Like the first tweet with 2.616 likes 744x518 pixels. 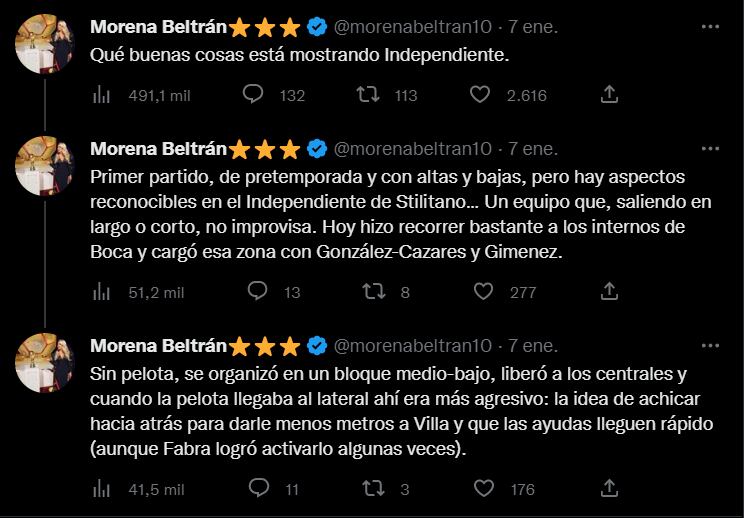[482, 95]
